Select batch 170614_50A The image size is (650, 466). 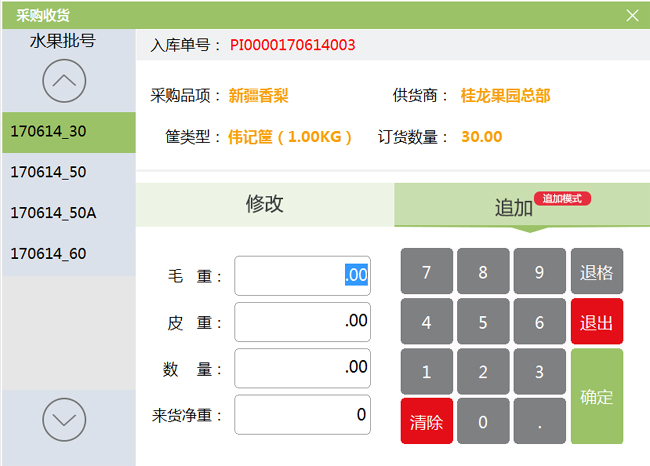pos(68,213)
